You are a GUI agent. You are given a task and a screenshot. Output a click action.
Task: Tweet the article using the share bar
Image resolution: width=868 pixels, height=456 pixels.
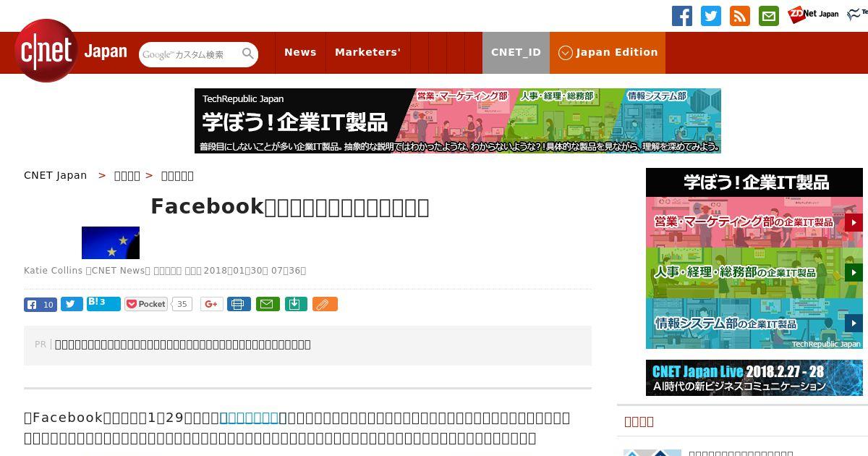click(x=72, y=304)
